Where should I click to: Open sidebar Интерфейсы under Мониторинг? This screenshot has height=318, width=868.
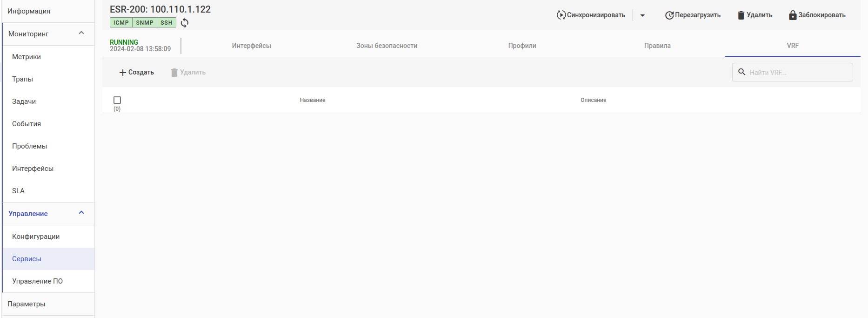(48, 169)
